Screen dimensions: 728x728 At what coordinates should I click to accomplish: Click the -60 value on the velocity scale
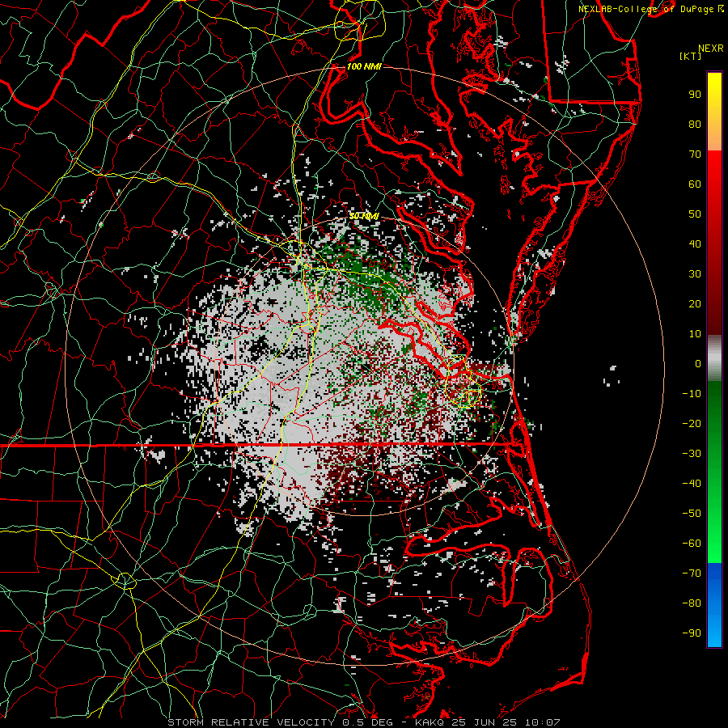[x=692, y=544]
